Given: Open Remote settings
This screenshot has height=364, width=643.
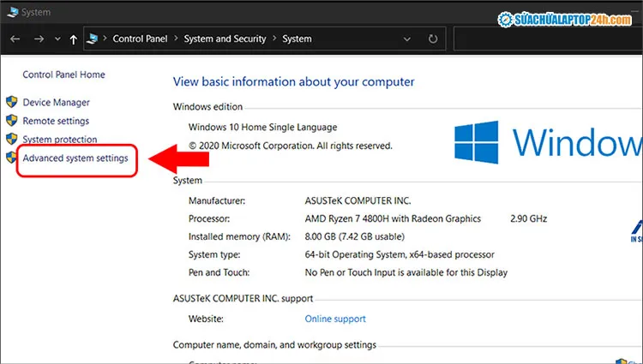Looking at the screenshot, I should (x=56, y=121).
